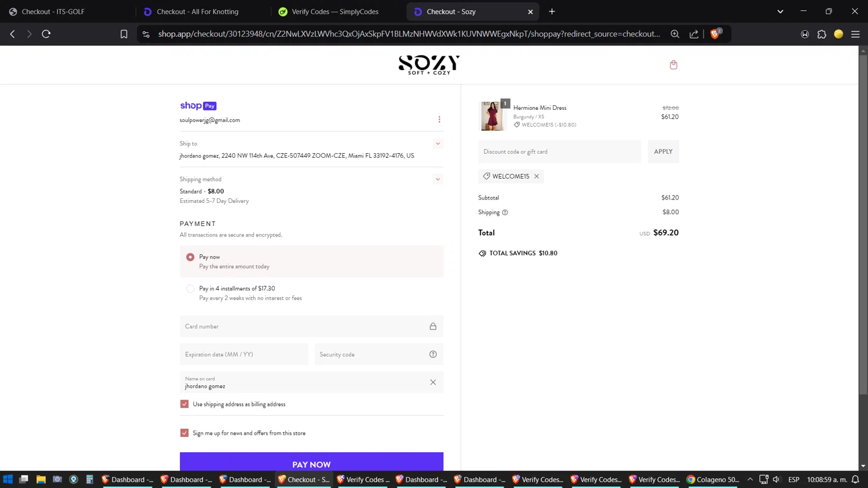Open the browser tab search dropdown
868x488 pixels.
coord(780,12)
